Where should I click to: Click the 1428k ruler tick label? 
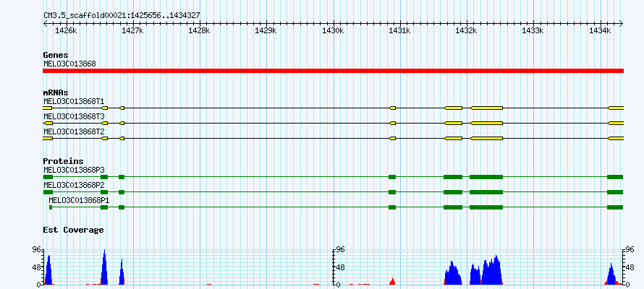coord(200,31)
